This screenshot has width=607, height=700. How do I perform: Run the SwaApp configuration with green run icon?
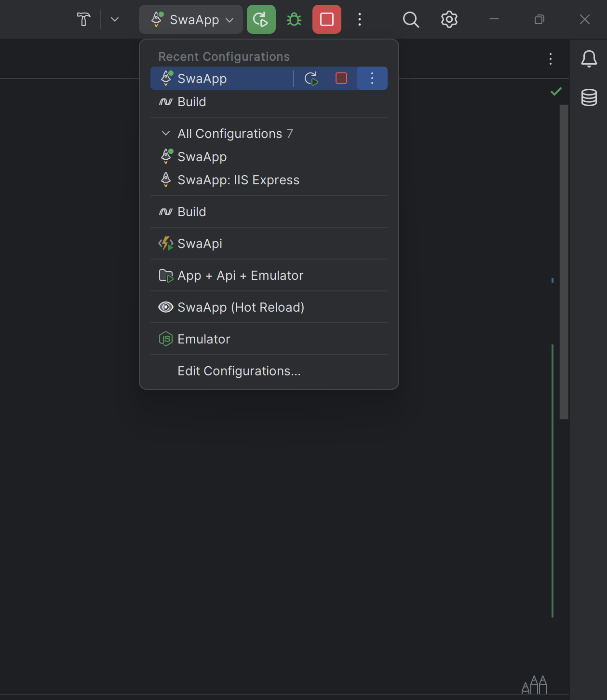pos(261,19)
